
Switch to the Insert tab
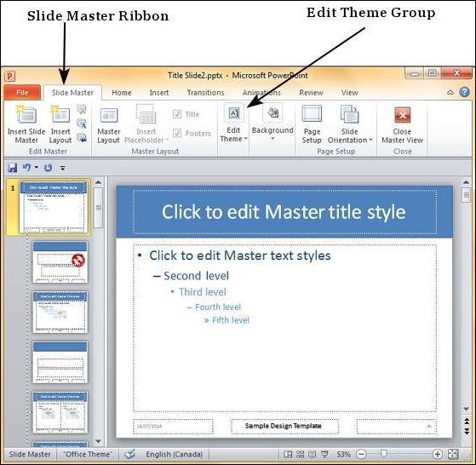[x=159, y=93]
